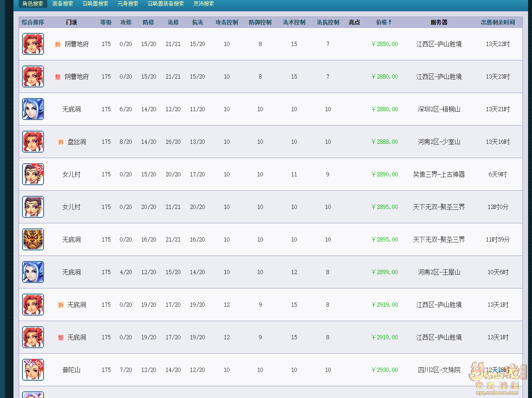The width and height of the screenshot is (532, 398).
Task: Click remaining time 10天6时
Action: (x=498, y=272)
